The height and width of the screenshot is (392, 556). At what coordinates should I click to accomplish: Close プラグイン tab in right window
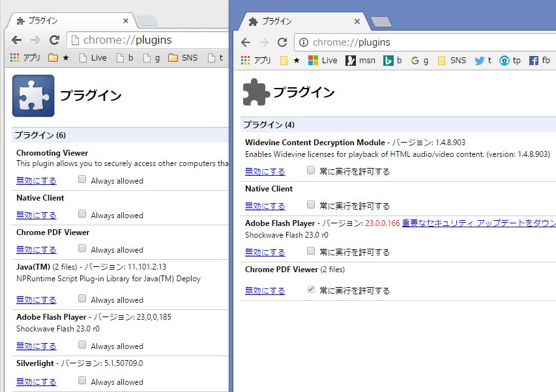click(x=357, y=21)
